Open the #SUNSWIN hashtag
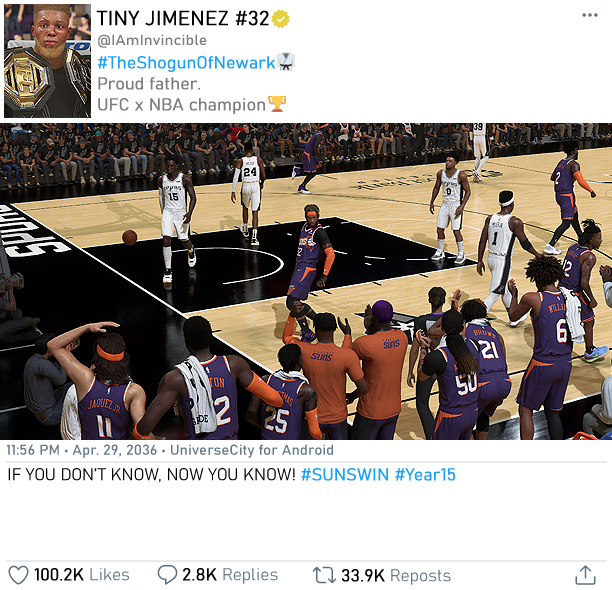 click(x=345, y=475)
